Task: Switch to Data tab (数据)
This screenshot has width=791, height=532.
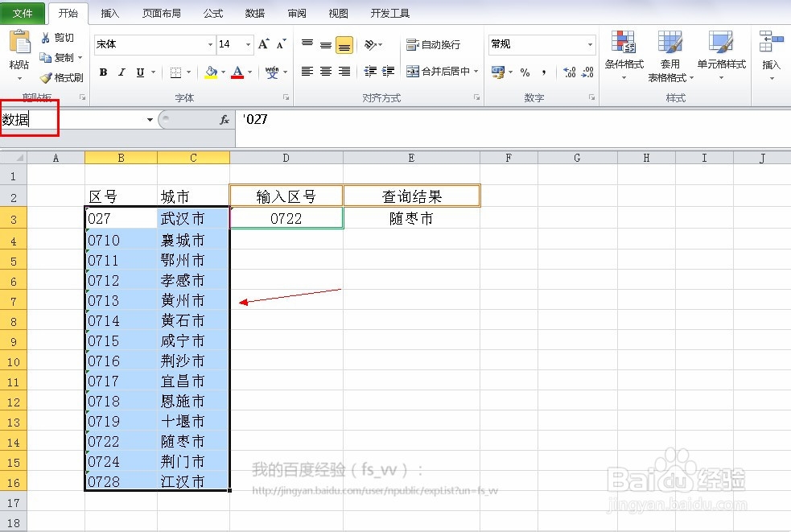Action: tap(255, 13)
